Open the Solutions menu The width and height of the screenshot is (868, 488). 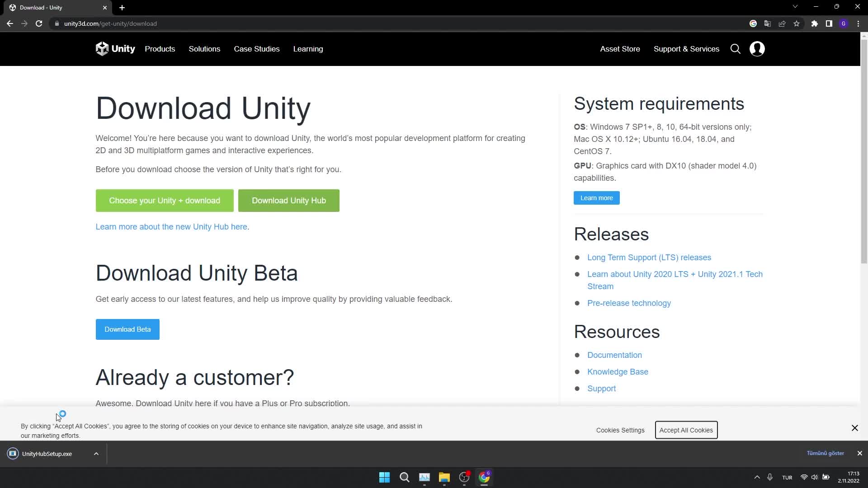204,49
